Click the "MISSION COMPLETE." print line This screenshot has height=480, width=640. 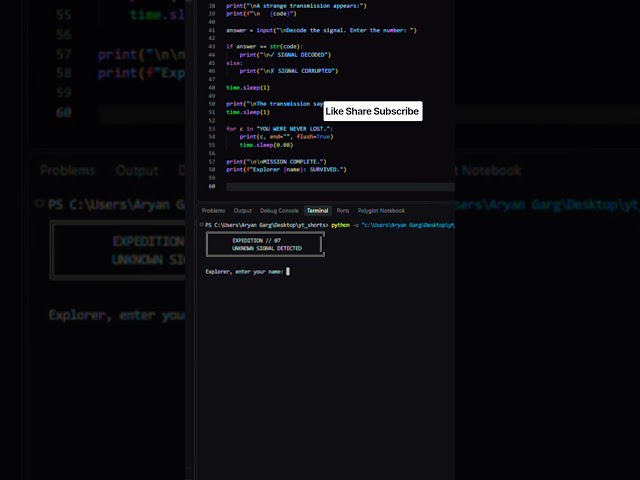coord(276,162)
